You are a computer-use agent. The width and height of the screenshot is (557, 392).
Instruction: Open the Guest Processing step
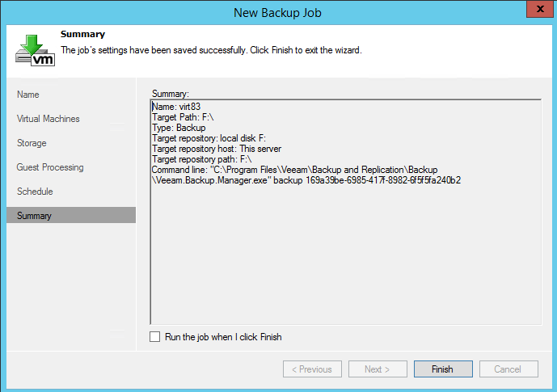point(50,167)
